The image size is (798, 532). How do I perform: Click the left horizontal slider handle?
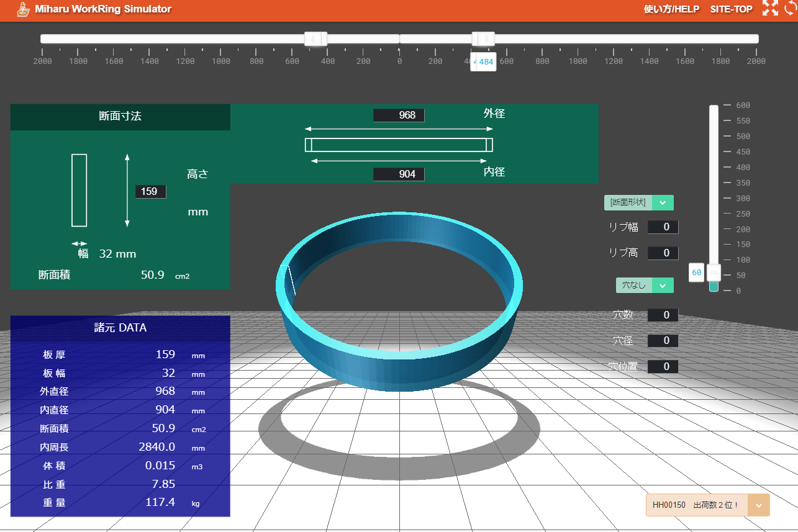(x=315, y=38)
